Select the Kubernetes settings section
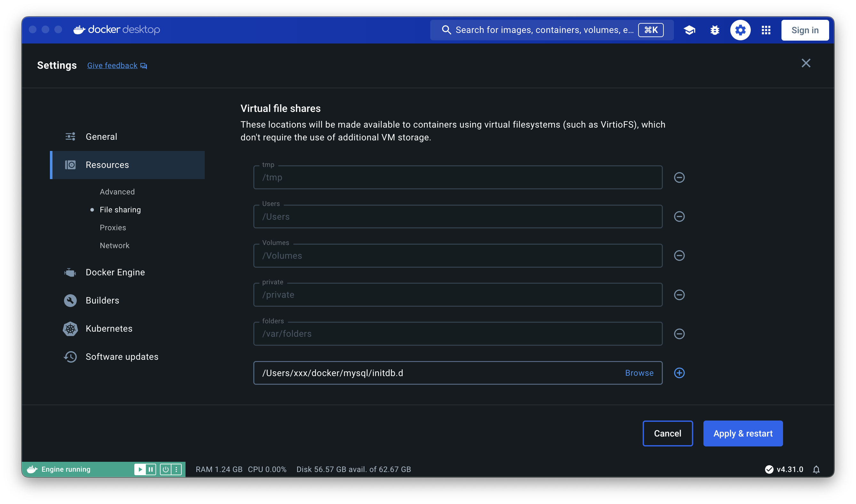 tap(109, 328)
